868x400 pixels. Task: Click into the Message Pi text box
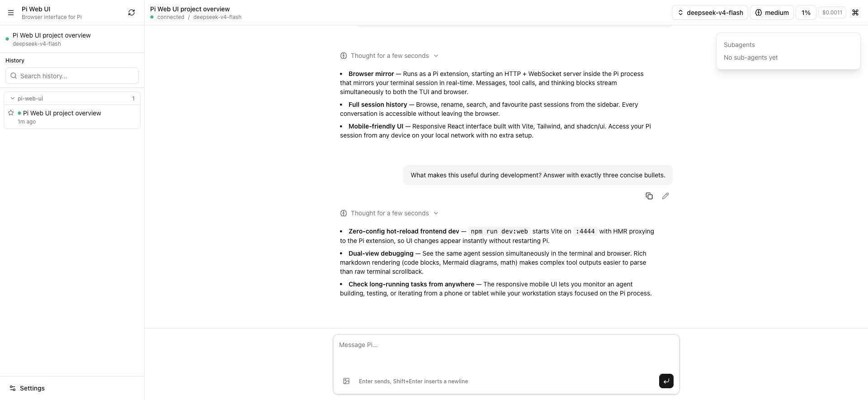pos(506,353)
